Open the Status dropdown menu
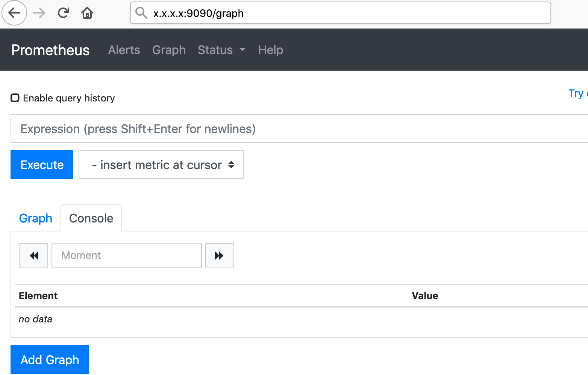 click(x=221, y=50)
